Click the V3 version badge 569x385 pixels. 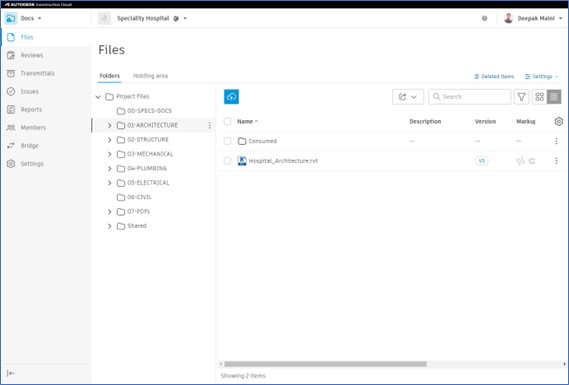[482, 161]
